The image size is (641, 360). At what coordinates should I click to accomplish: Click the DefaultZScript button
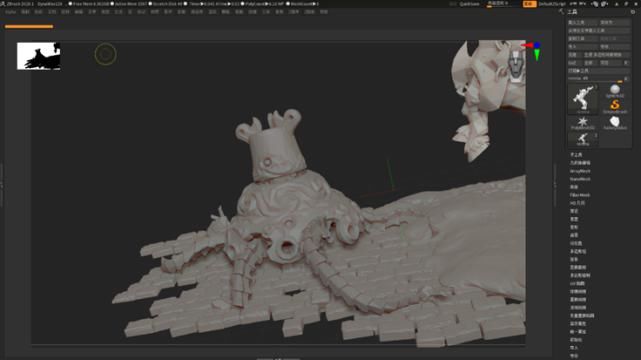(552, 4)
